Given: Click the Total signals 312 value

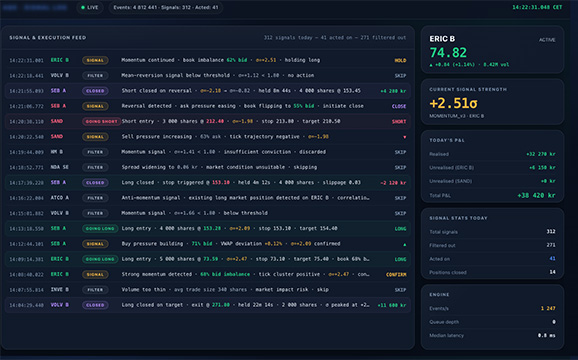Looking at the screenshot, I should click(x=551, y=232).
